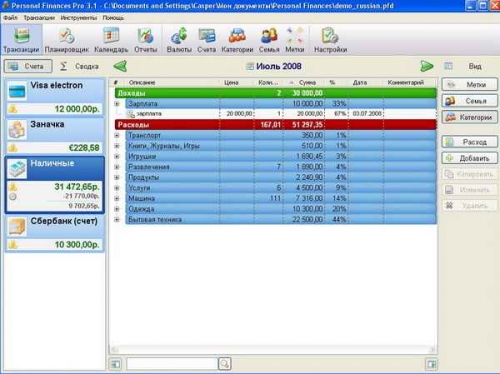Expand the Транспорт expense category

pos(117,135)
